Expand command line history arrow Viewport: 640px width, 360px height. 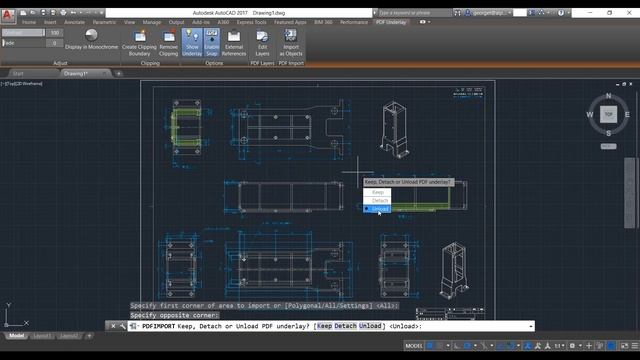[531, 326]
